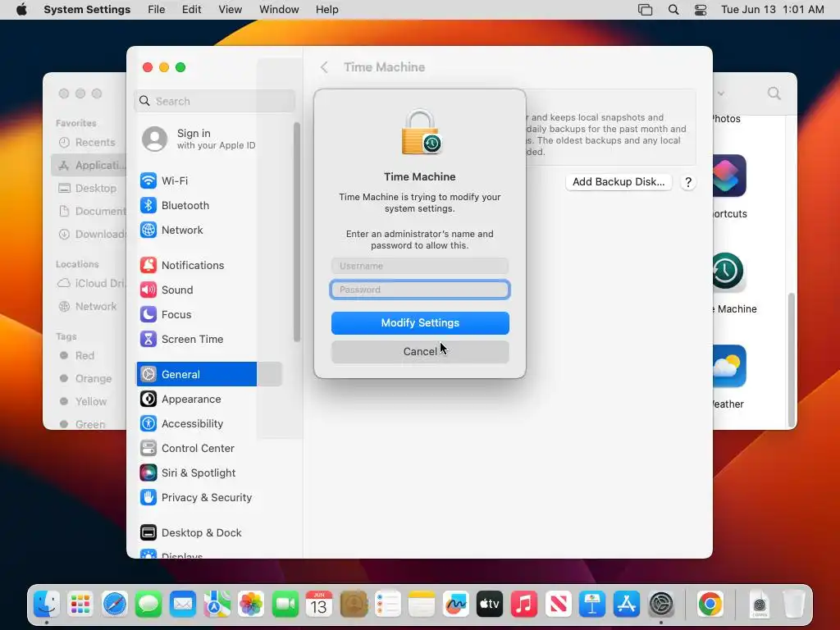840x630 pixels.
Task: Open Calendar from the Dock
Action: tap(319, 605)
